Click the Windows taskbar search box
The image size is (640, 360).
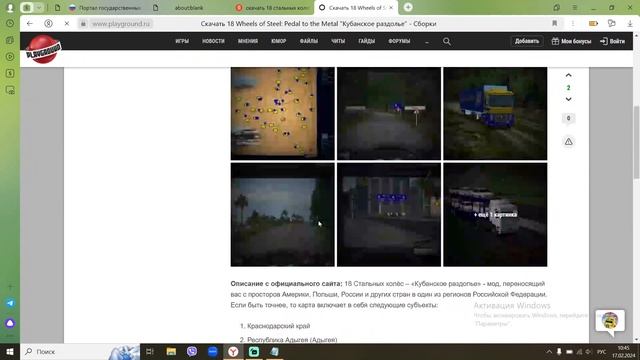(x=80, y=351)
